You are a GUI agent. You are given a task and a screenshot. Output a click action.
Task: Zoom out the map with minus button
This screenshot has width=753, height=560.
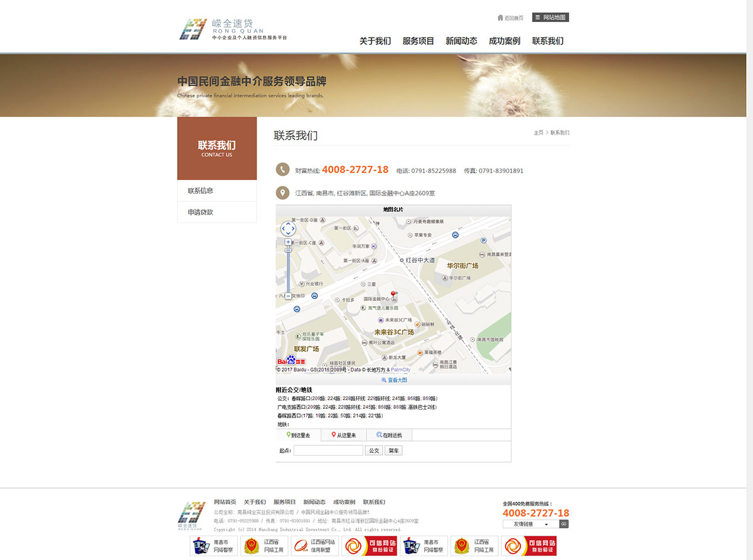[x=288, y=295]
